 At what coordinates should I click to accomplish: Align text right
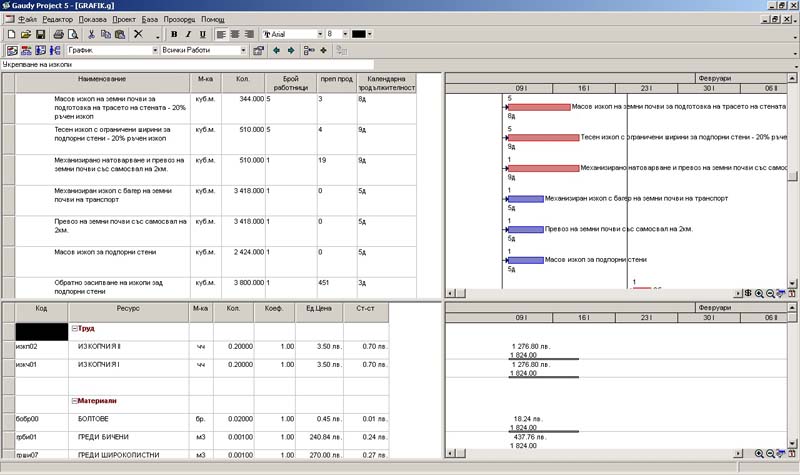(249, 34)
